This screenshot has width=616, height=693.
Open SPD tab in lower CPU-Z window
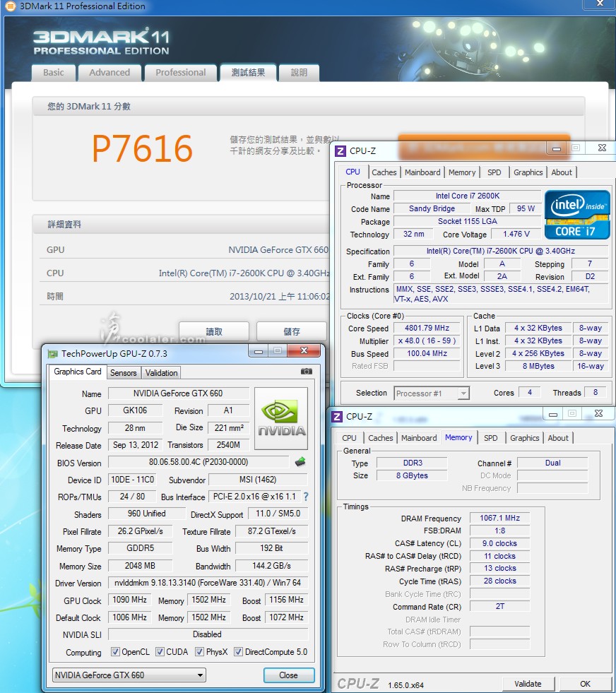[x=490, y=438]
